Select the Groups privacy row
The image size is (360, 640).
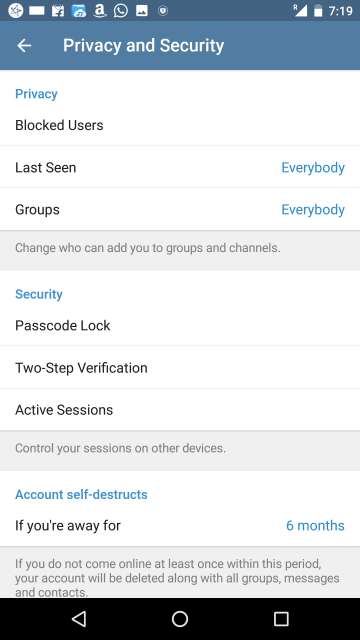(x=180, y=209)
